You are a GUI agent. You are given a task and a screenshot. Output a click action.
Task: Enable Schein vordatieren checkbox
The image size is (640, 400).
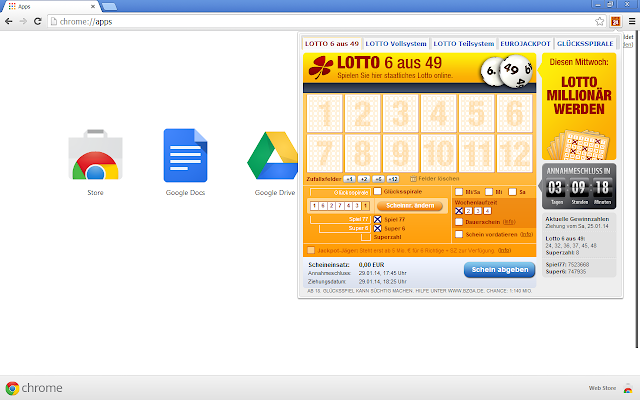coord(459,234)
